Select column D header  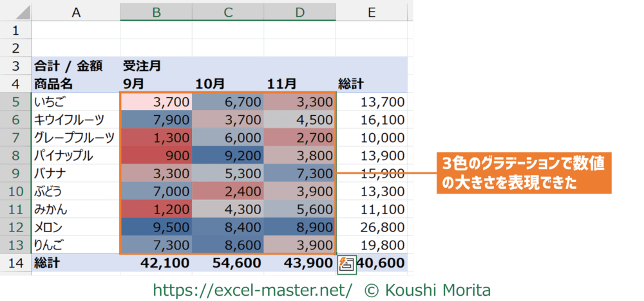[x=299, y=11]
